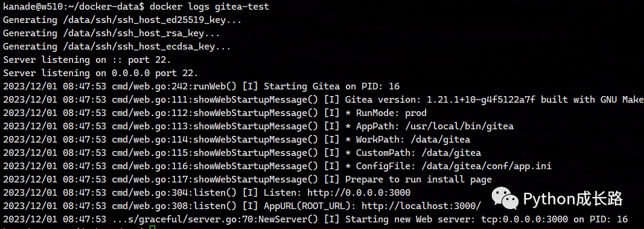Click the /usr/local/bin/gitea AppPath text
The height and width of the screenshot is (229, 644).
coord(459,126)
